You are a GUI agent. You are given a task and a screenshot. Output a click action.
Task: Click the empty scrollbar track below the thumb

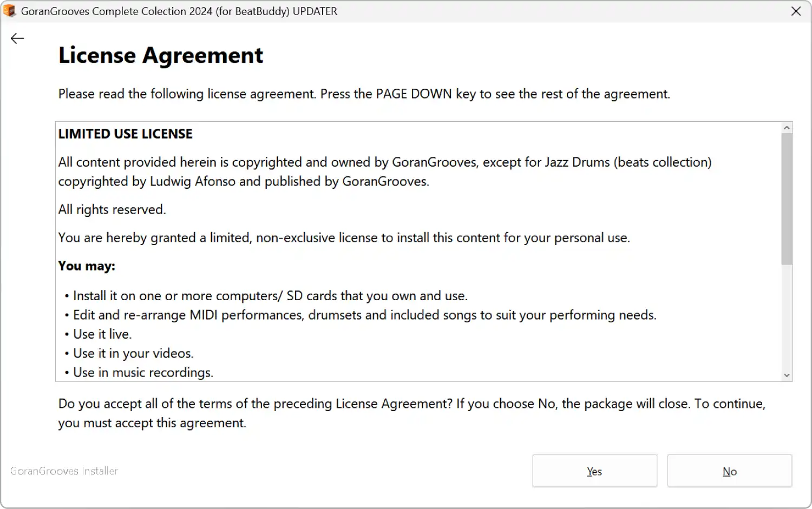pos(787,317)
